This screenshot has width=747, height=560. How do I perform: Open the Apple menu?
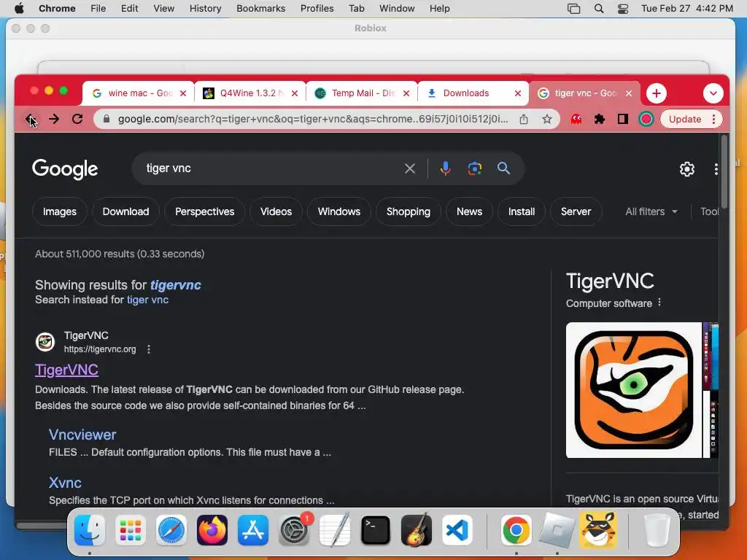coord(19,9)
